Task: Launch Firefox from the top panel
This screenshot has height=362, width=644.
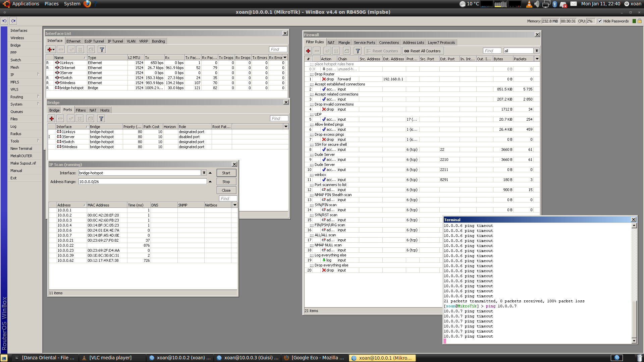Action: (87, 4)
